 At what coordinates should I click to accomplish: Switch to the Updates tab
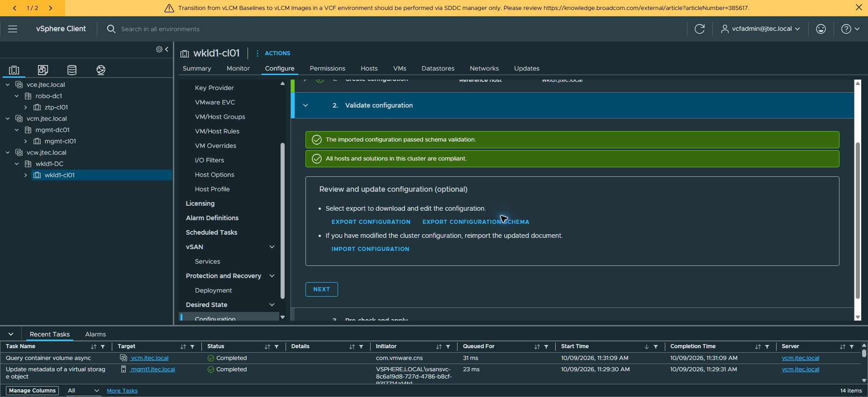(527, 68)
